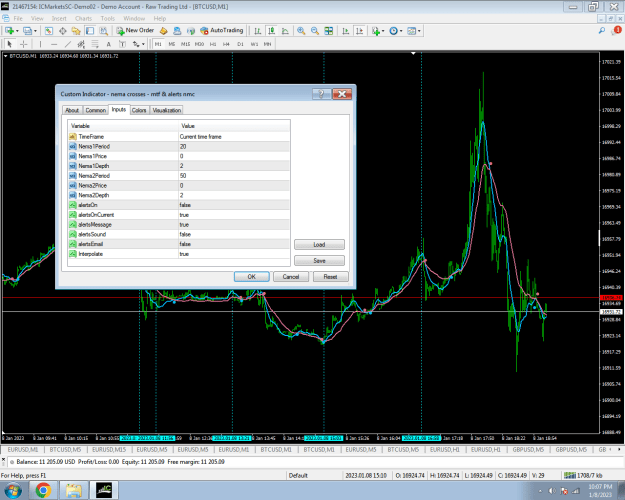Select the Nema1Period value 20
625x500 pixels.
(234, 146)
